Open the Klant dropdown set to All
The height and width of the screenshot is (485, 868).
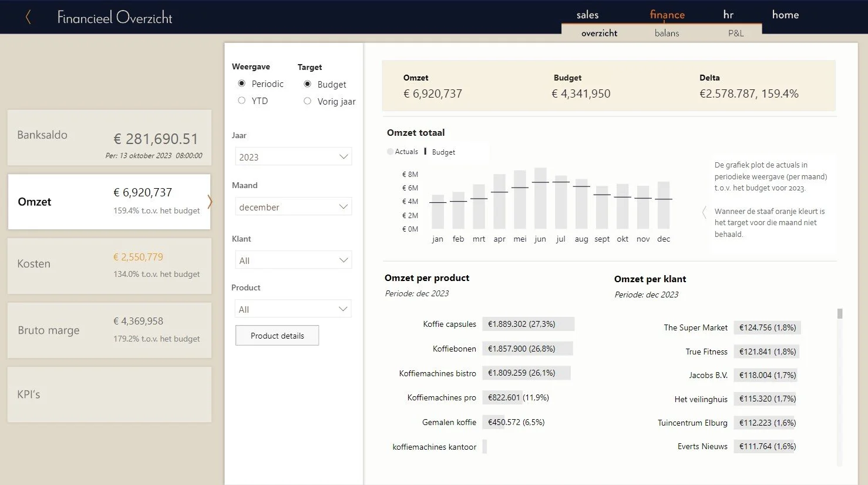(294, 260)
